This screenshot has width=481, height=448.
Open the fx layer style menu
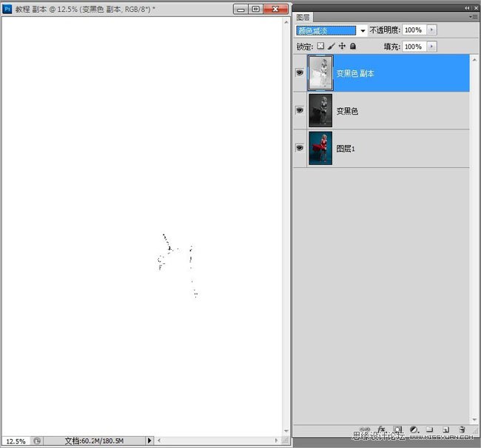tap(381, 430)
